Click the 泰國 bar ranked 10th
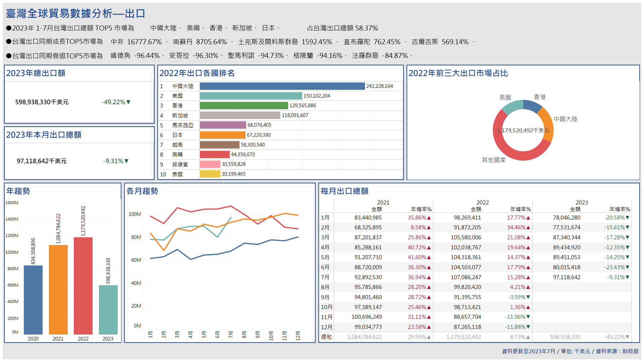644x362 pixels. (x=209, y=174)
